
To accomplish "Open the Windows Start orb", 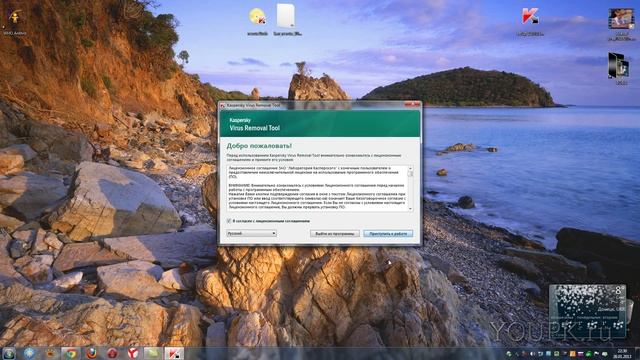I will tap(9, 353).
